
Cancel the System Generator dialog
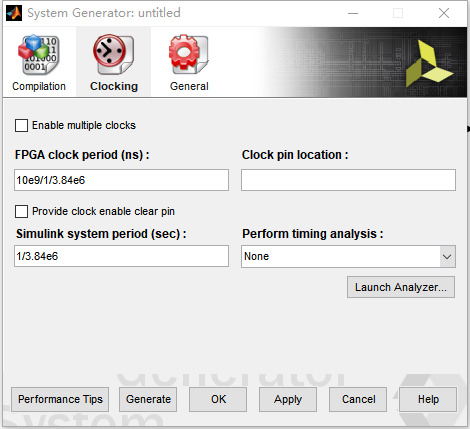tap(358, 399)
